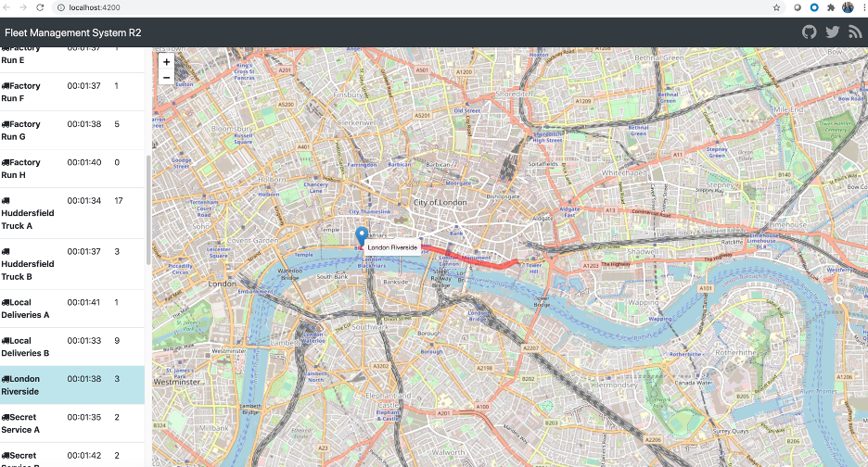Select the highlighted London Riverside row
This screenshot has height=467, width=868.
coord(72,385)
